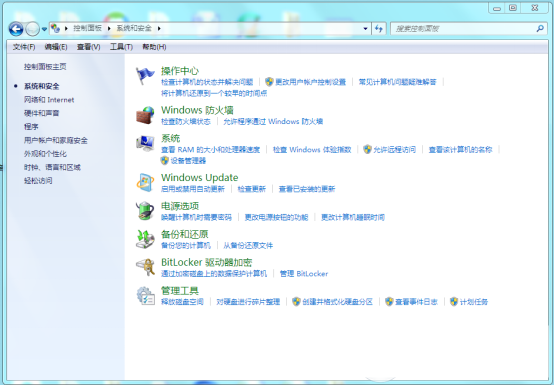This screenshot has width=554, height=385.
Task: Click the Windows Update icon
Action: click(x=145, y=182)
